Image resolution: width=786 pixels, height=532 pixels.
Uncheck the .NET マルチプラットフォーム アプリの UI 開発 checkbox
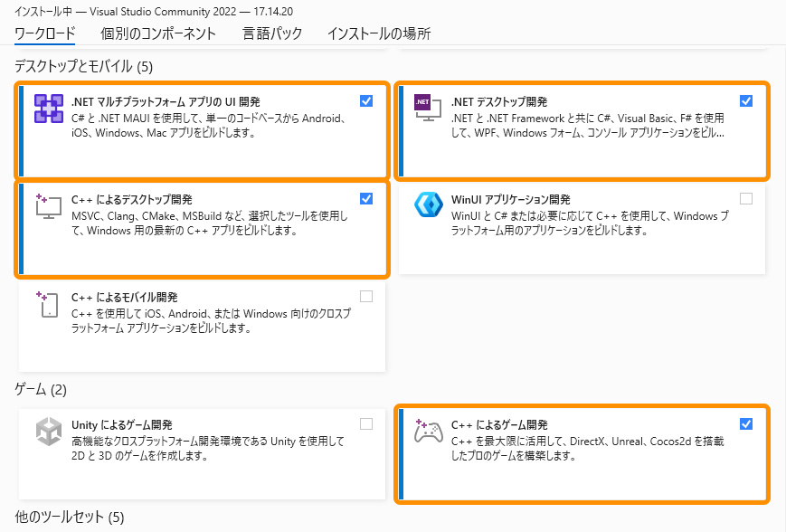click(366, 101)
